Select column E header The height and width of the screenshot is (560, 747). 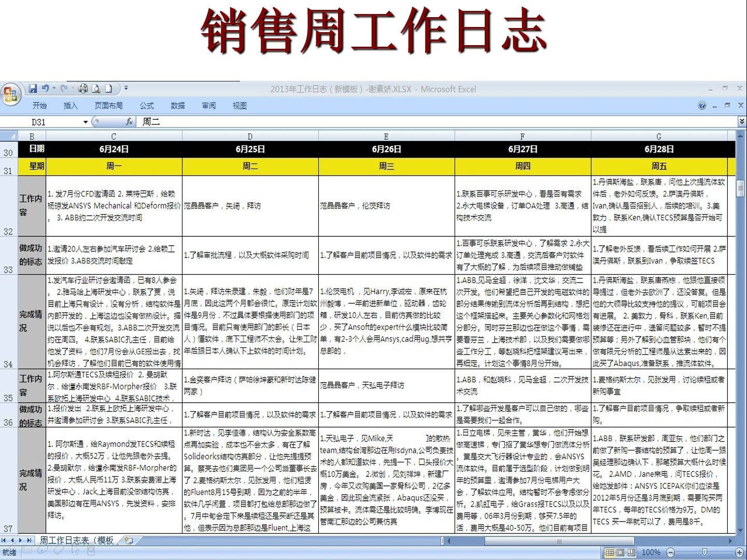pos(387,136)
